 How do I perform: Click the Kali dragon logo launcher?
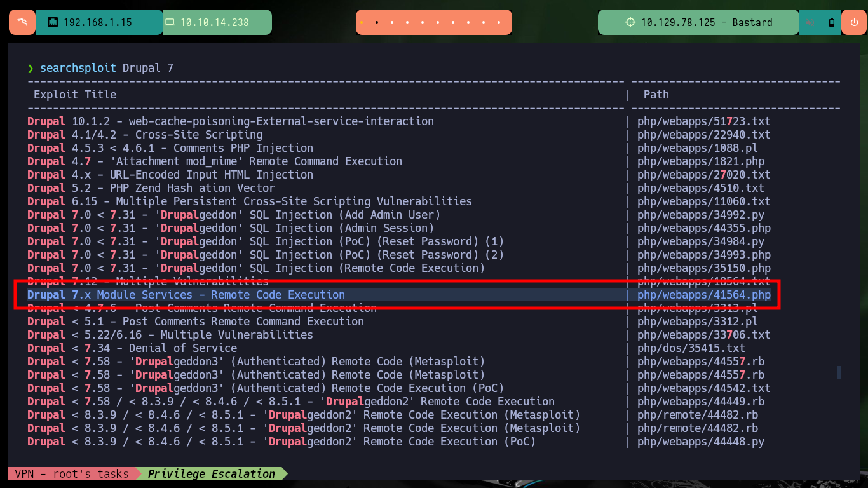pos(22,22)
